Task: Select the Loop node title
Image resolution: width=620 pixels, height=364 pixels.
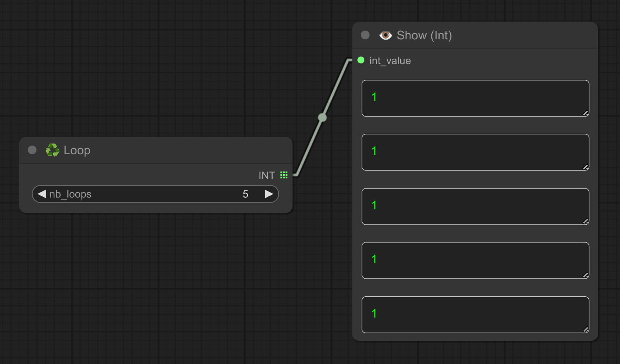Action: 77,150
